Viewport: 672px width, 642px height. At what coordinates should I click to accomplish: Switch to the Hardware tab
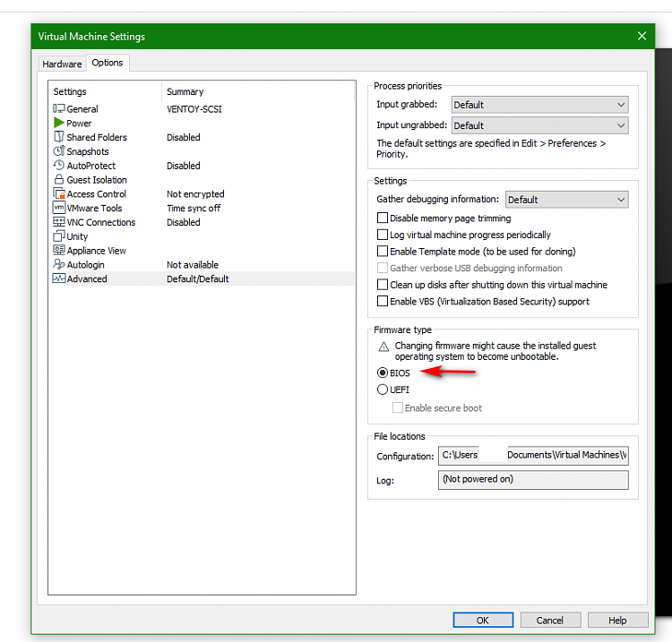pyautogui.click(x=62, y=64)
